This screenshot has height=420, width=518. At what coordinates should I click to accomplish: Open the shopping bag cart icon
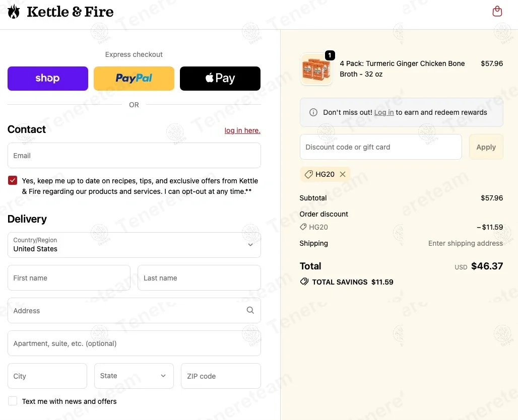tap(497, 12)
